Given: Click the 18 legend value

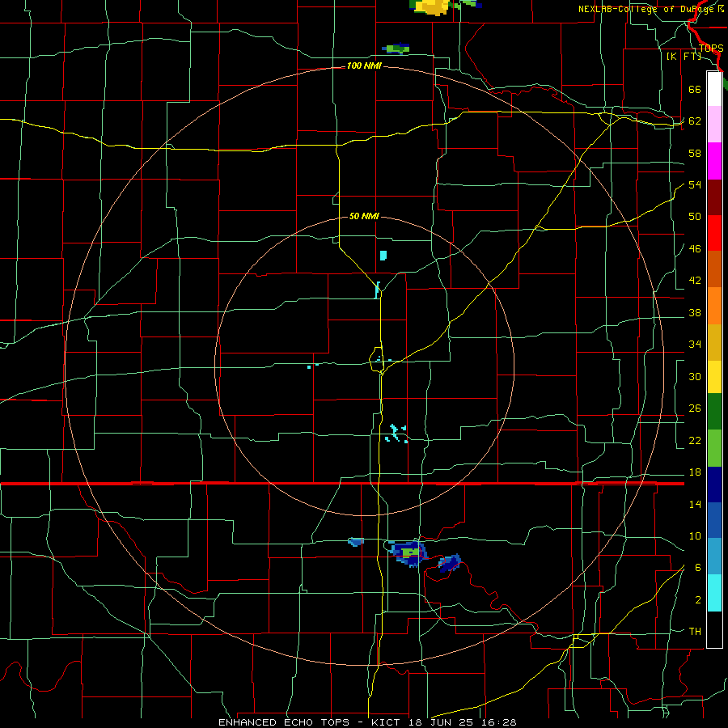Looking at the screenshot, I should point(695,472).
